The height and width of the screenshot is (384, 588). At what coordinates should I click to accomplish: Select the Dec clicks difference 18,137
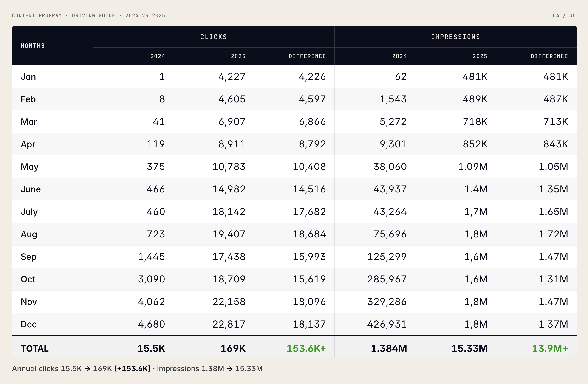click(x=309, y=324)
